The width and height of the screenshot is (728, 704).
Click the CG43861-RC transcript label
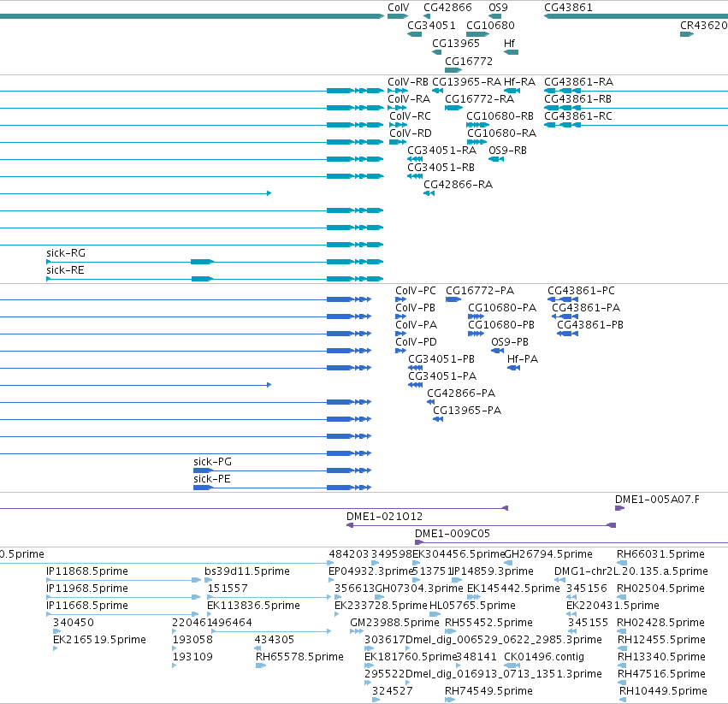pos(577,116)
